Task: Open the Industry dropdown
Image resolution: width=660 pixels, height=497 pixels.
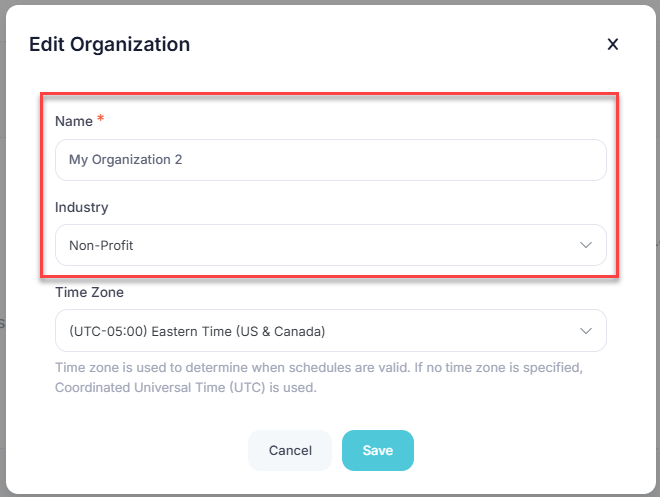Action: tap(330, 245)
